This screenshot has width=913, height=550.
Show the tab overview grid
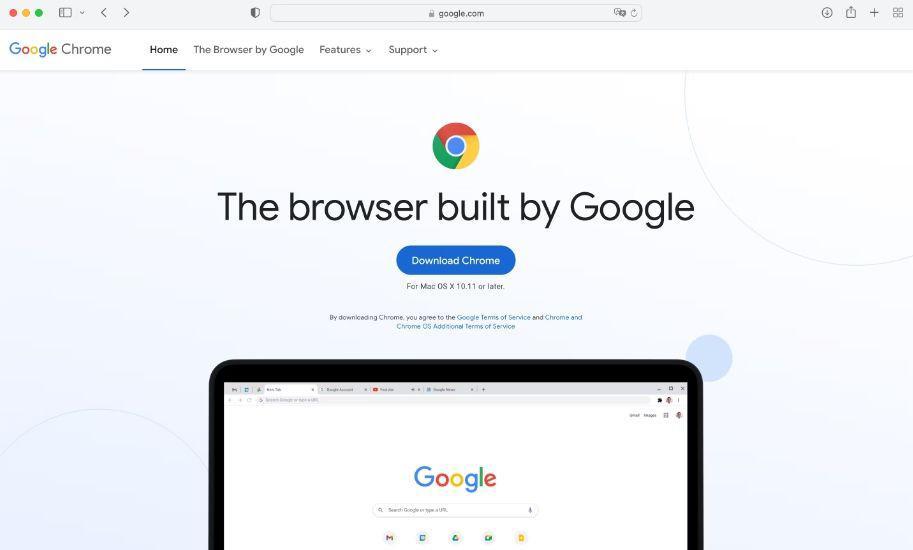(x=898, y=12)
